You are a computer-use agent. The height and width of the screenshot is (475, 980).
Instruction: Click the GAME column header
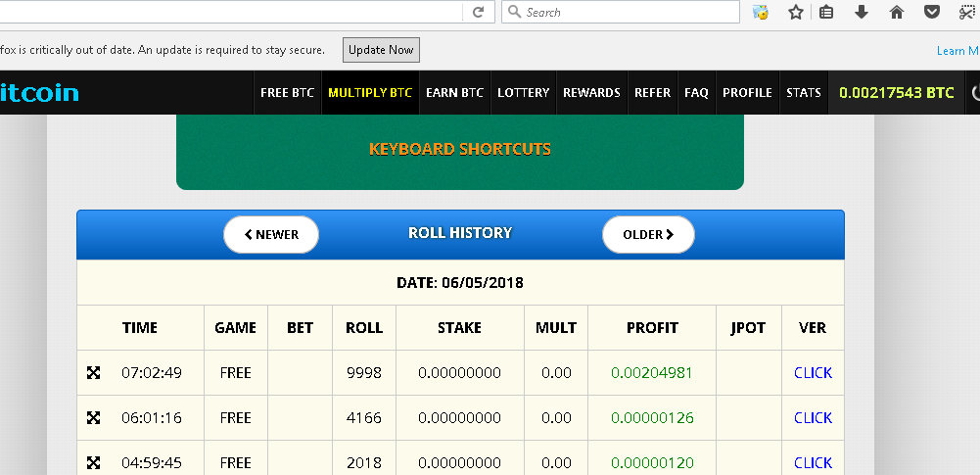pyautogui.click(x=236, y=328)
